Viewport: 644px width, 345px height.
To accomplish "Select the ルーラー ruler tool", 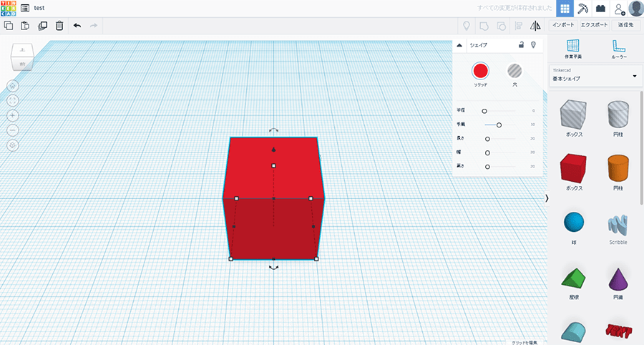I will pos(619,49).
